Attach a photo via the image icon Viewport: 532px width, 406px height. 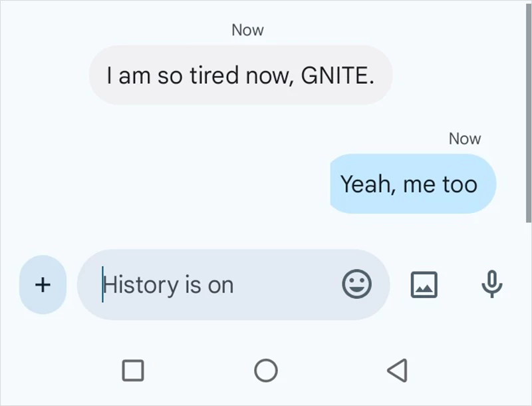point(424,284)
